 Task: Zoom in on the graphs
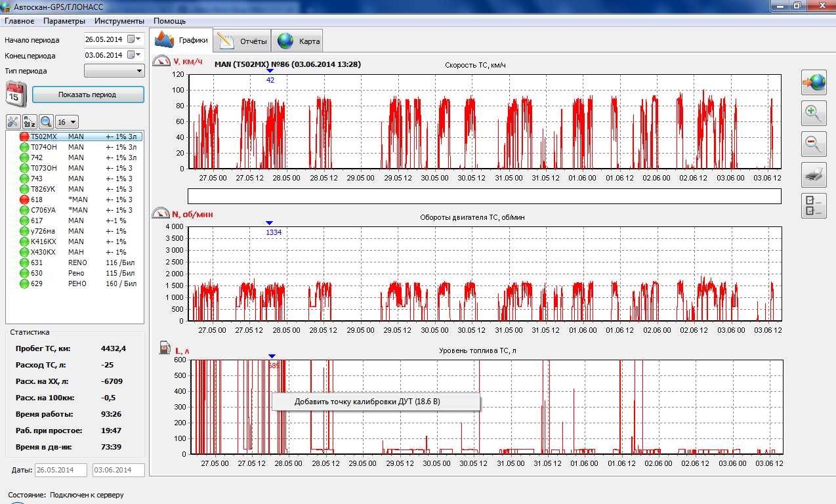pyautogui.click(x=814, y=114)
